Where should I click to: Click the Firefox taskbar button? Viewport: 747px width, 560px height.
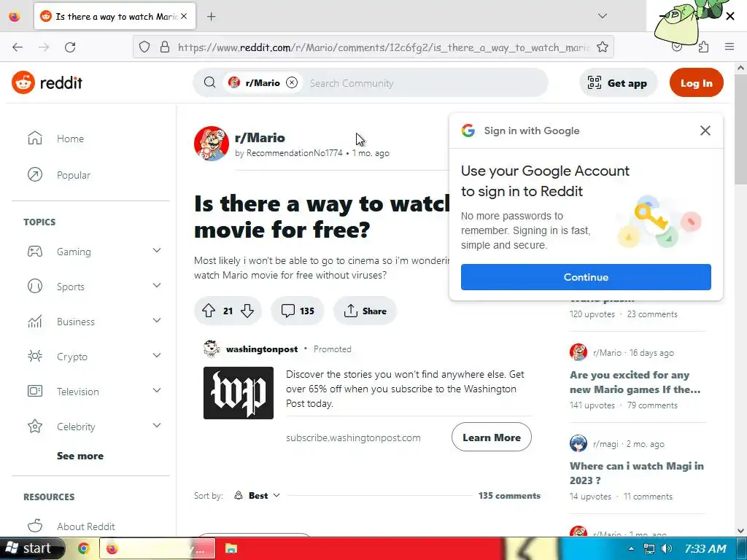tap(158, 548)
